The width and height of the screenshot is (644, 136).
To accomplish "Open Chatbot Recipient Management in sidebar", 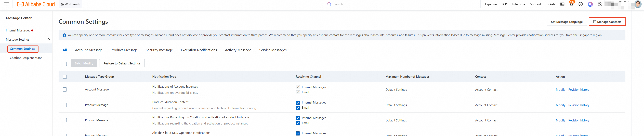I will tap(27, 58).
